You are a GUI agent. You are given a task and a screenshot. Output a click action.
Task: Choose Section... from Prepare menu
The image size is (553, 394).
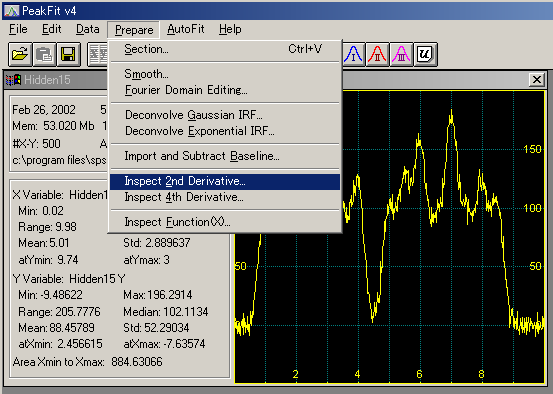(x=225, y=49)
